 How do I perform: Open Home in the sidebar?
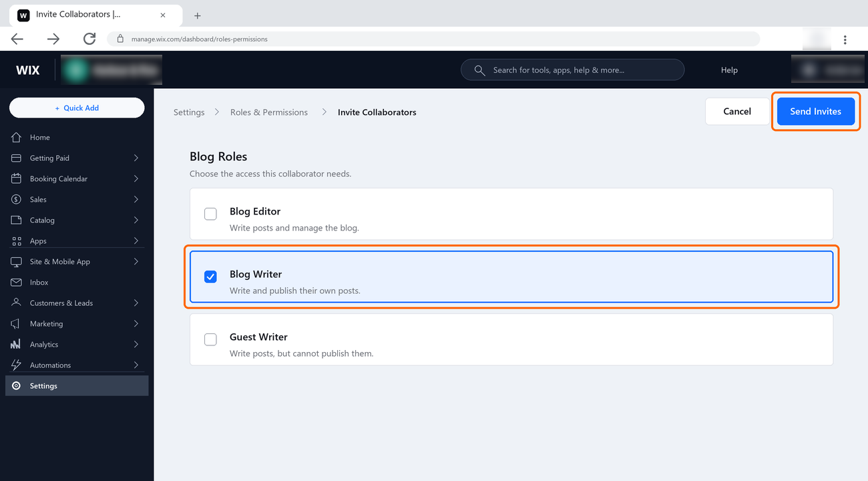coord(77,138)
